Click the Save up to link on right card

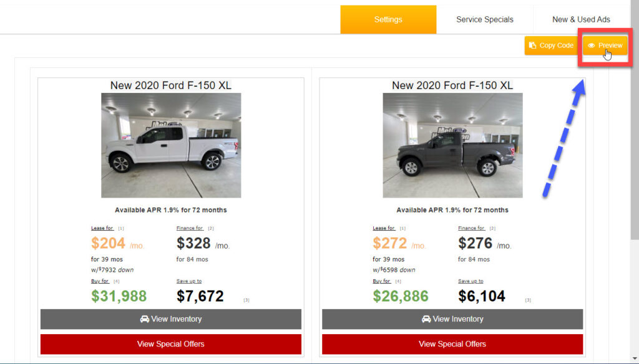pos(471,281)
